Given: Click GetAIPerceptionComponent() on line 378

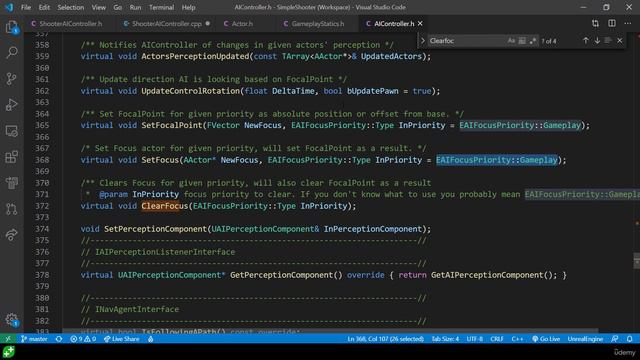Looking at the screenshot, I should [x=493, y=275].
